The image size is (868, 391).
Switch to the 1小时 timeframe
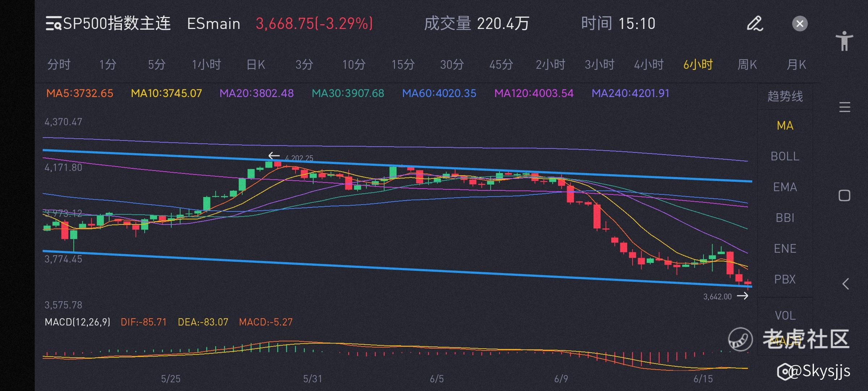206,65
